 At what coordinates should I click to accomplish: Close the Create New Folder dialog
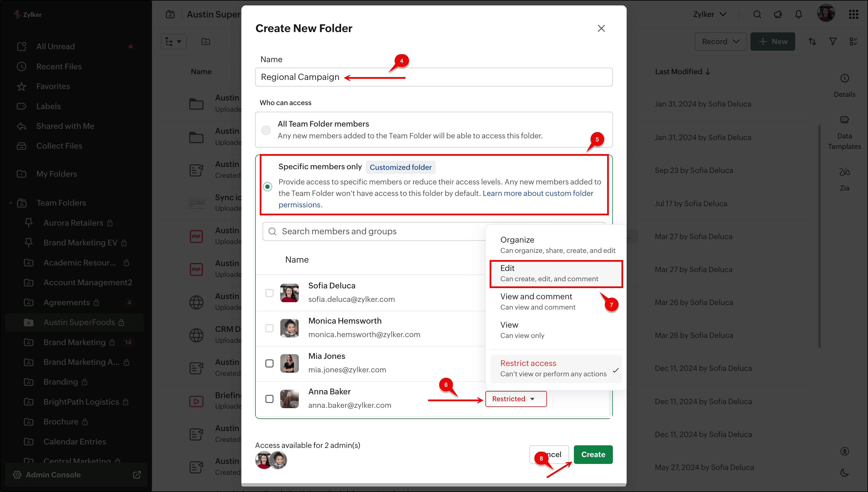point(601,28)
